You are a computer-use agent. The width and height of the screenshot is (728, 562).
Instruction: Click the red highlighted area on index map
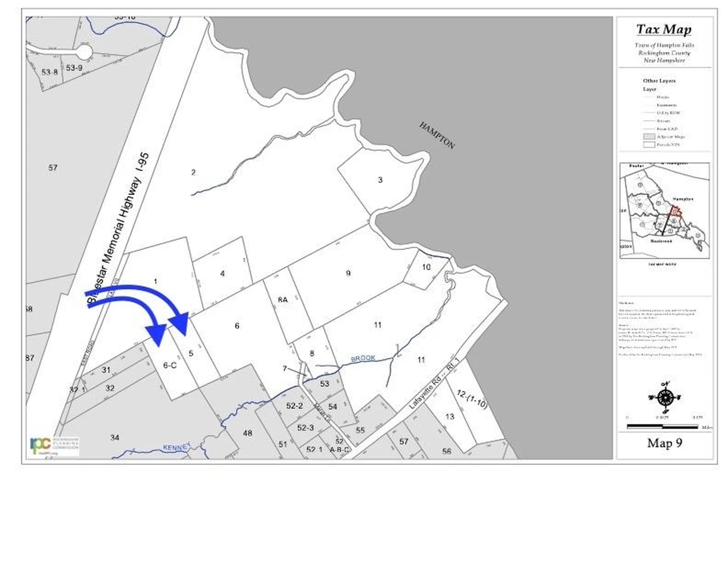pyautogui.click(x=675, y=211)
